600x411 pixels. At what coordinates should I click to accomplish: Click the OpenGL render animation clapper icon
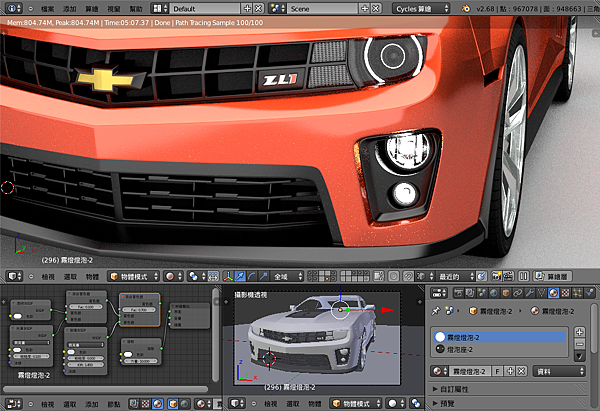coord(508,276)
